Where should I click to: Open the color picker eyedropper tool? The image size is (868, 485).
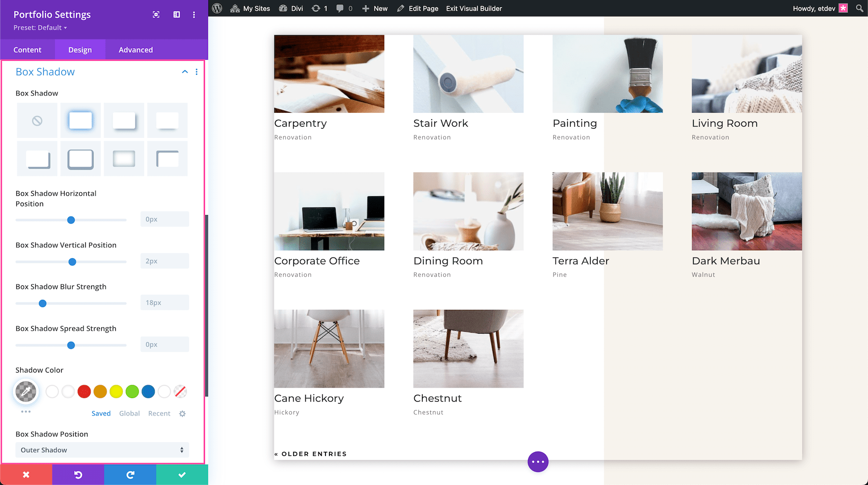pyautogui.click(x=26, y=391)
